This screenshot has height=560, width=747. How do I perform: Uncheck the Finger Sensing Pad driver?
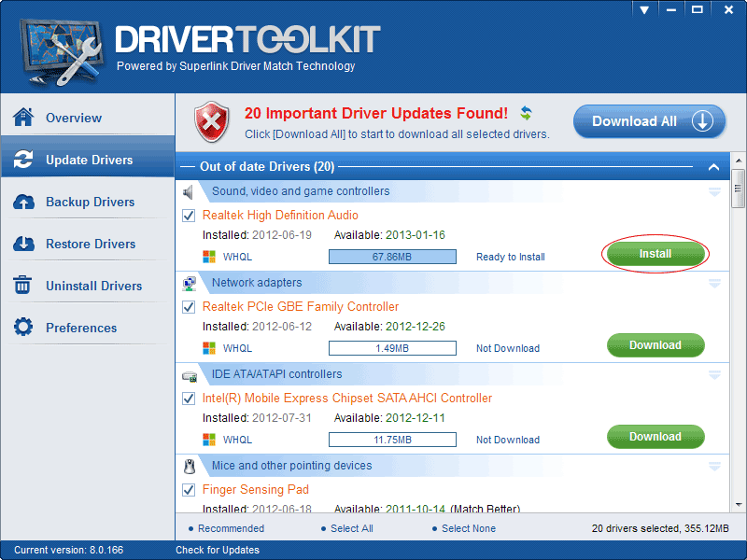point(189,490)
